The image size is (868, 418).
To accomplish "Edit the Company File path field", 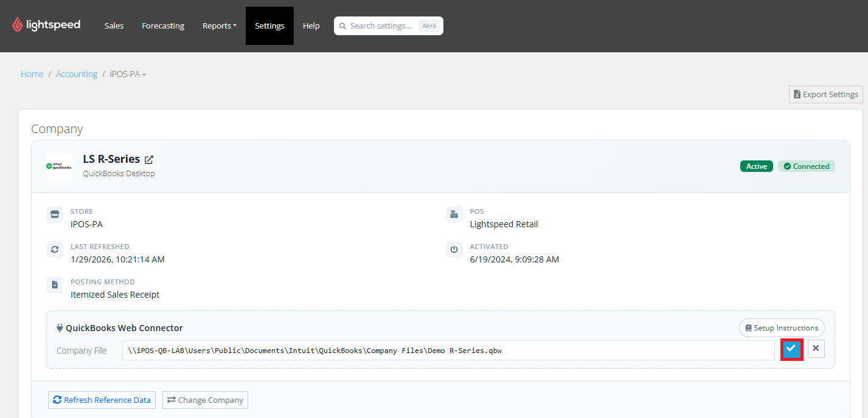I will point(448,351).
